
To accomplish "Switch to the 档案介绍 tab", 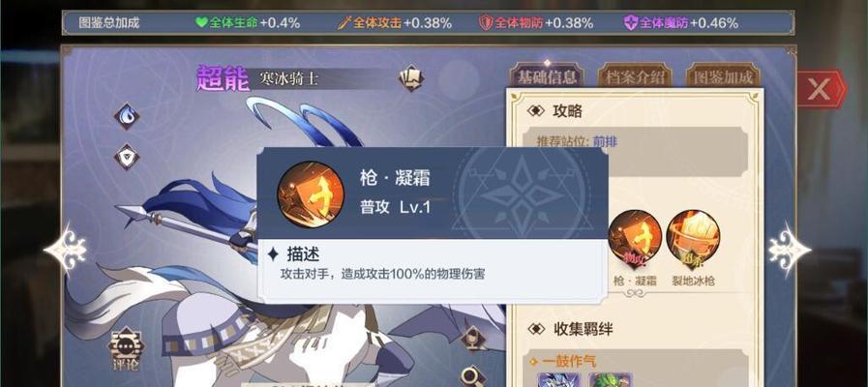I will tap(635, 77).
